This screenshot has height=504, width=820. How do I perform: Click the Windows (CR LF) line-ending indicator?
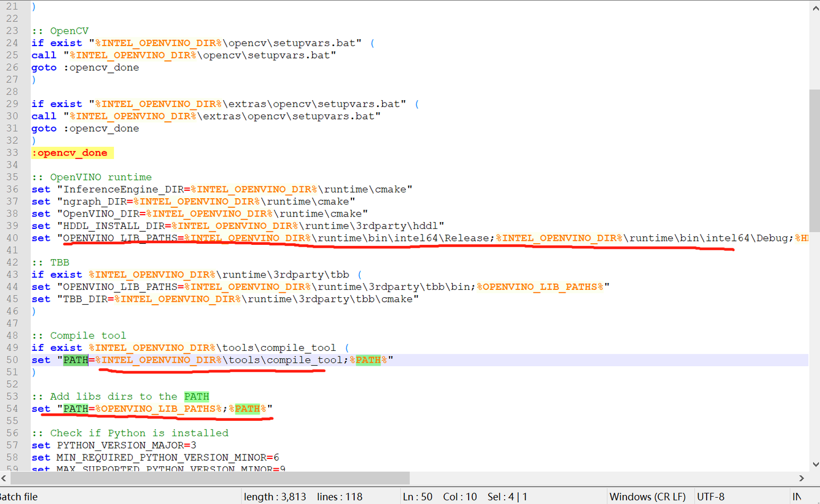(647, 497)
